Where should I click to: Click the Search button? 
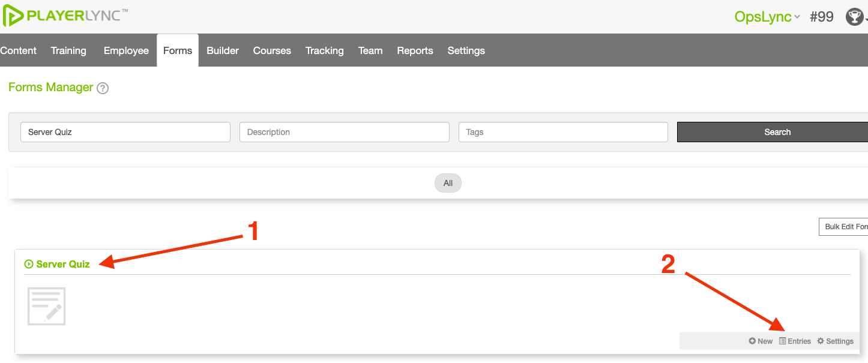click(x=773, y=132)
